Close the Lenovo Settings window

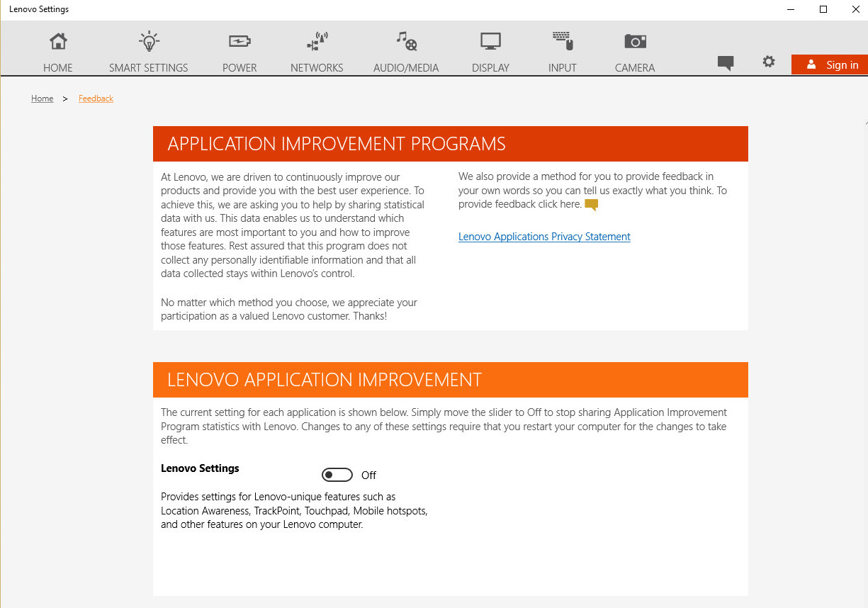tap(855, 9)
